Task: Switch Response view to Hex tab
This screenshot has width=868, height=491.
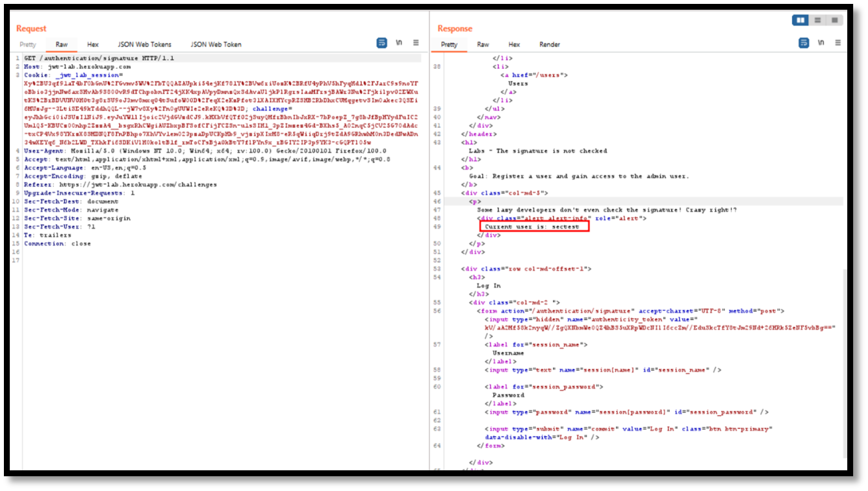Action: pyautogui.click(x=514, y=45)
